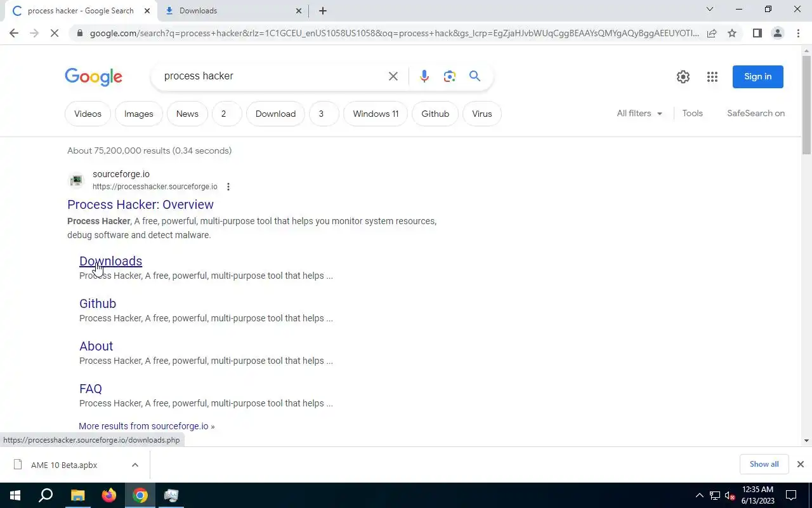Open Windows Start menu

[15, 495]
